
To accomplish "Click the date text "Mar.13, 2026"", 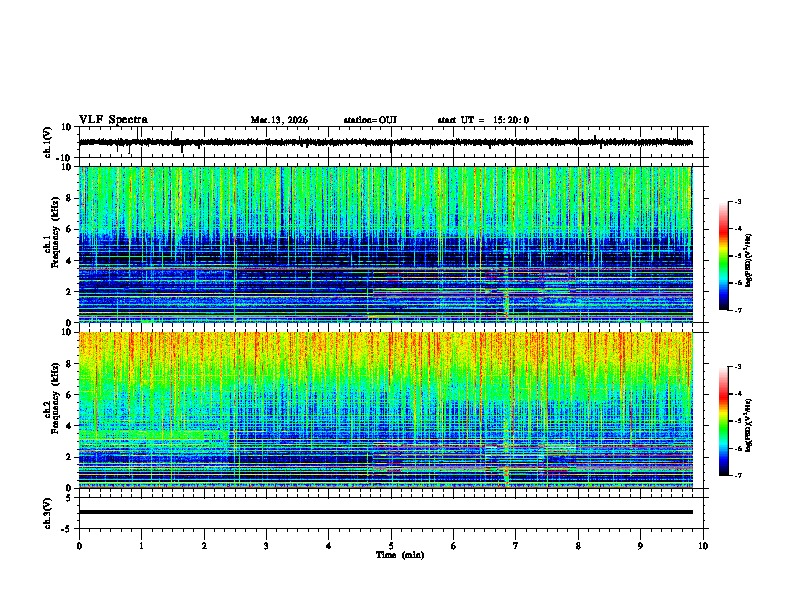I will pos(279,120).
